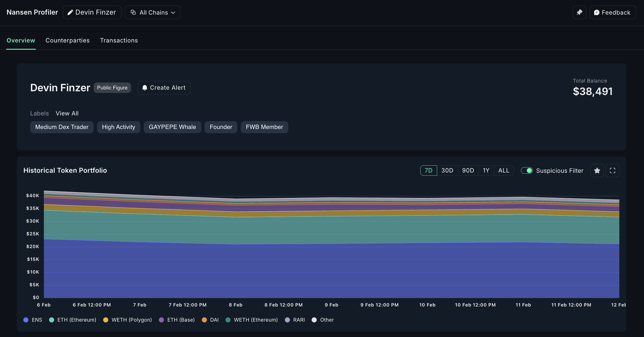Favorite the chart with star icon
Screen dimensions: 644x337
click(x=597, y=171)
